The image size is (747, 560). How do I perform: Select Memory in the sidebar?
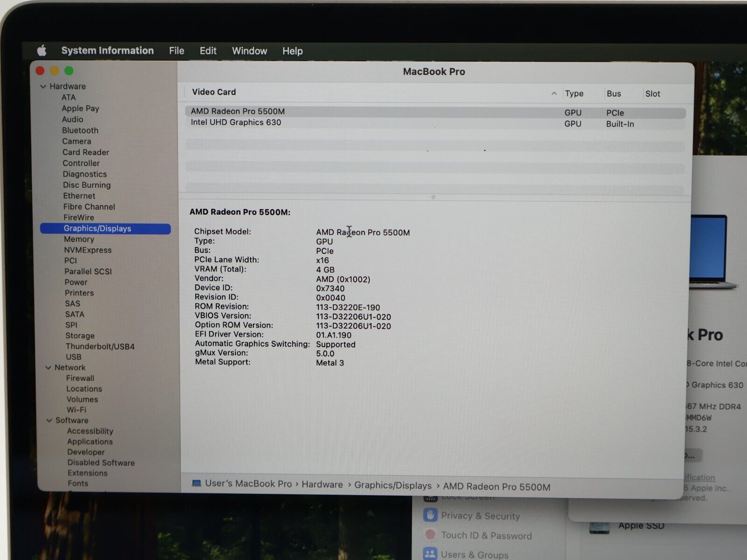coord(79,239)
